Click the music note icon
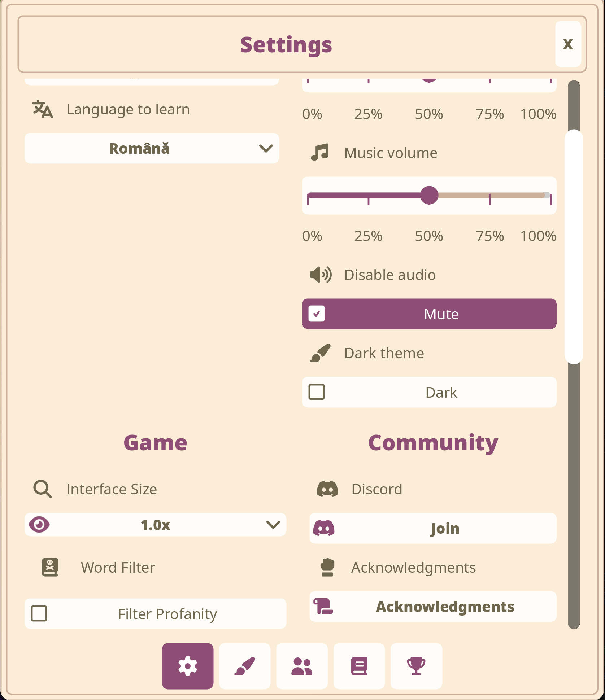Image resolution: width=605 pixels, height=700 pixels. point(320,153)
